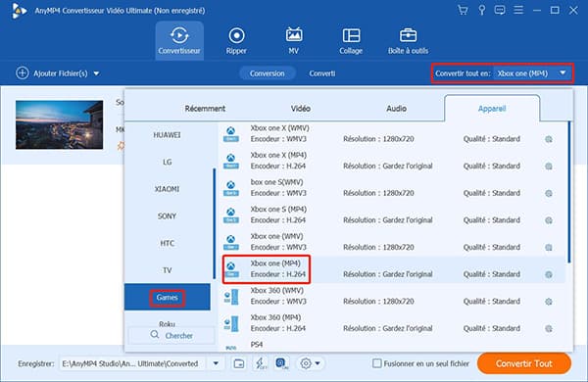Screen dimensions: 588x382
Task: Open the Collage module
Action: point(351,40)
